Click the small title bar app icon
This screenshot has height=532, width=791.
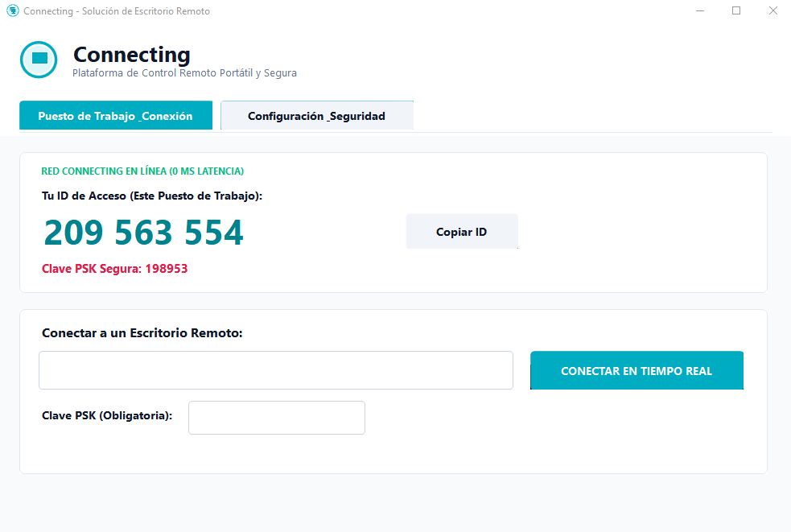(13, 10)
